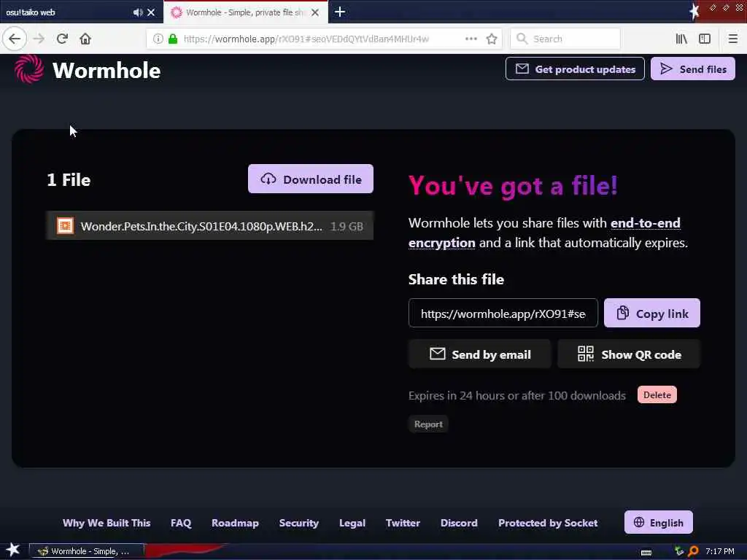The image size is (747, 560).
Task: Open the English language selector
Action: pos(659,522)
